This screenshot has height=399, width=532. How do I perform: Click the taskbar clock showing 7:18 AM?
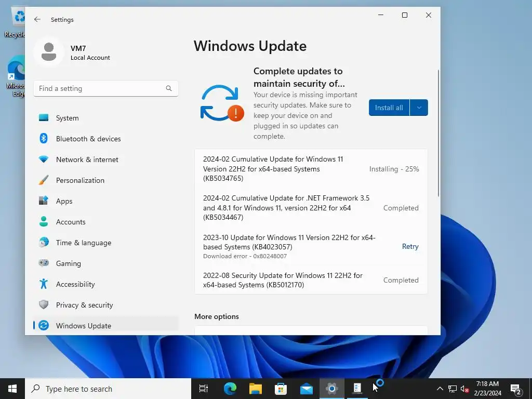tap(487, 389)
